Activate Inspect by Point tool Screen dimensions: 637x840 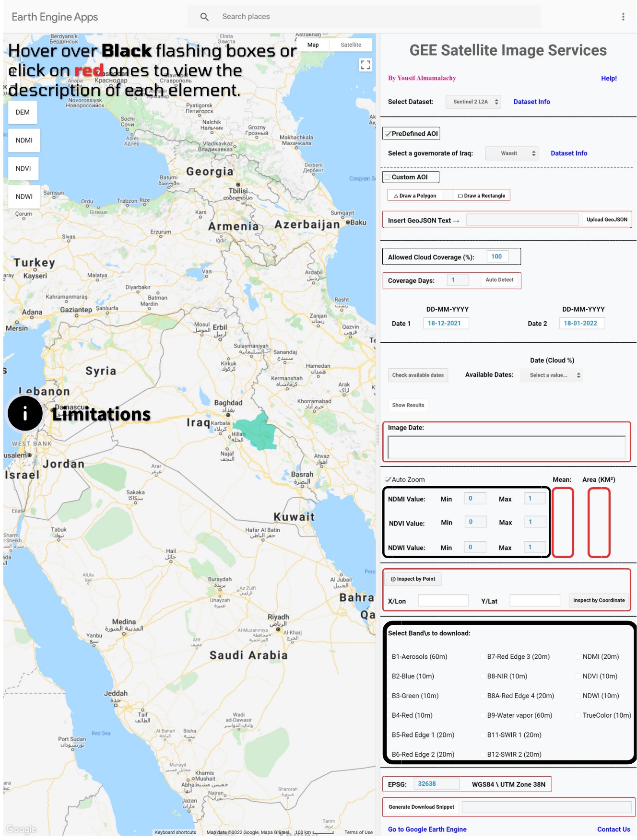click(x=413, y=579)
